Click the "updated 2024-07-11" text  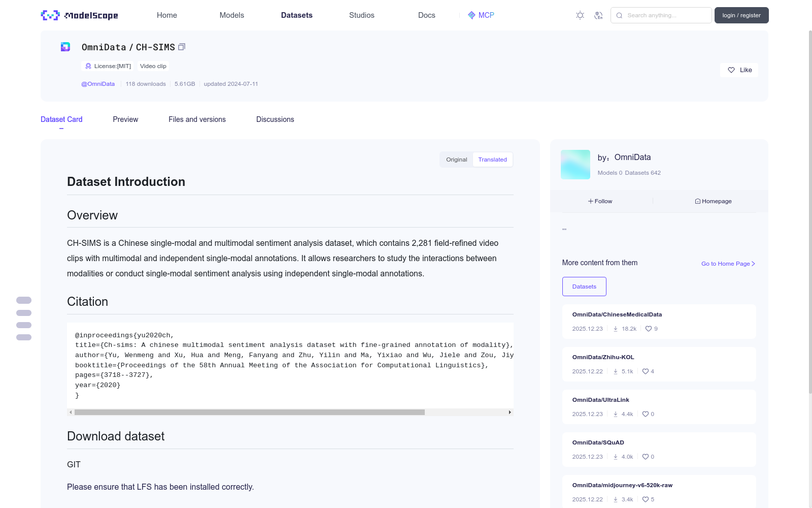[231, 84]
